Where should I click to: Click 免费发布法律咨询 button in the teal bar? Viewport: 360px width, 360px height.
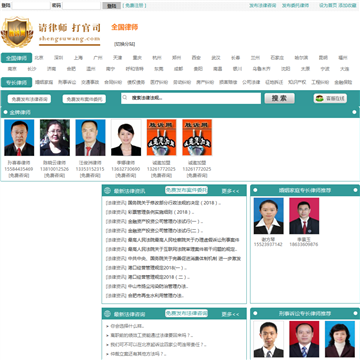(29, 99)
